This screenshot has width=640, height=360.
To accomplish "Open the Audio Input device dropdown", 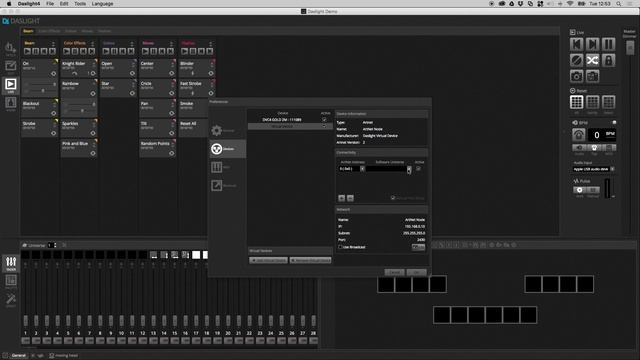I will 612,169.
